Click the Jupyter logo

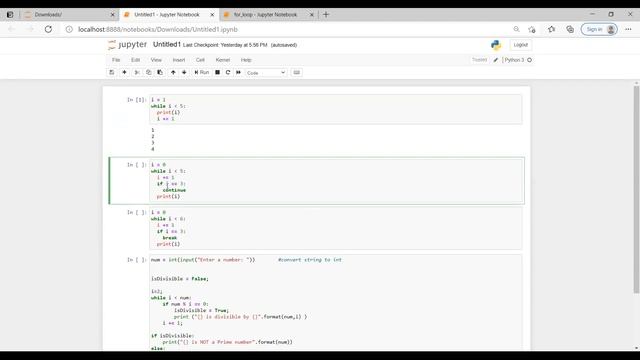pyautogui.click(x=127, y=44)
